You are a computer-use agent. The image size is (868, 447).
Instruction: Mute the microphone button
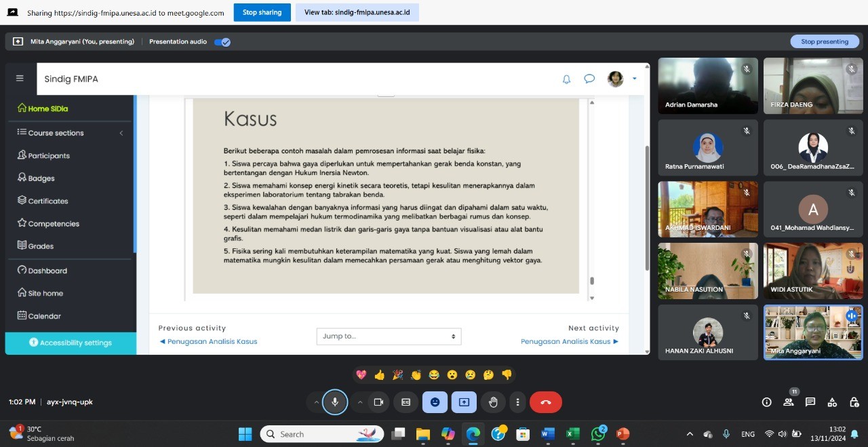[334, 402]
